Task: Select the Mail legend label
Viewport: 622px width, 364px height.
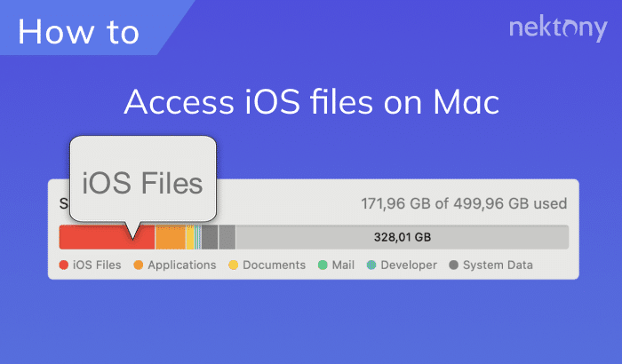Action: pos(345,265)
